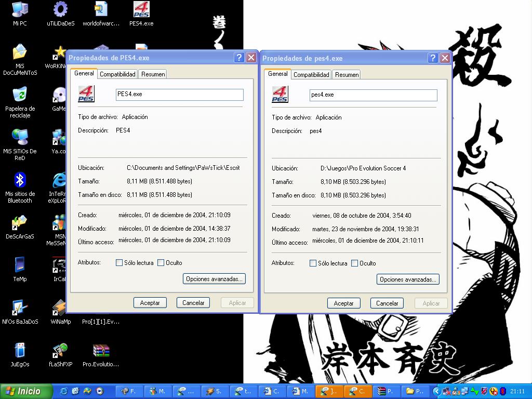Select the MiS DoCuMeNToS folder icon
This screenshot has width=532, height=399.
pos(20,59)
